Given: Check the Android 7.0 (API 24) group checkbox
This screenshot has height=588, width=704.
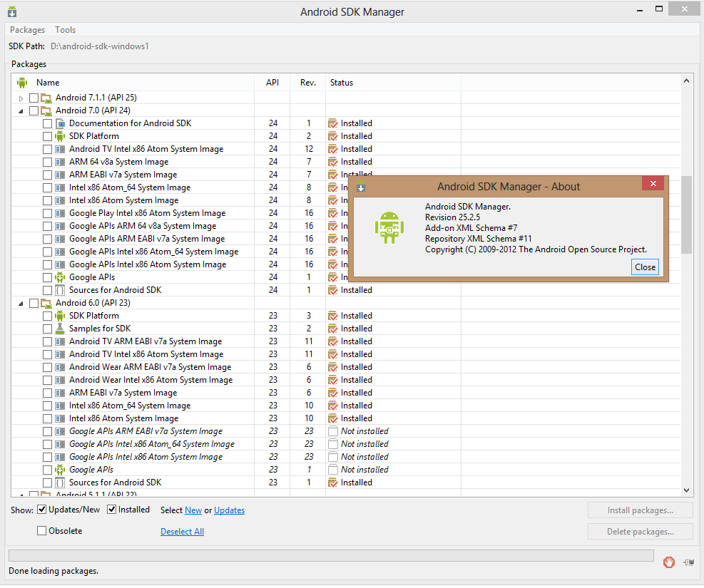Looking at the screenshot, I should [x=34, y=110].
